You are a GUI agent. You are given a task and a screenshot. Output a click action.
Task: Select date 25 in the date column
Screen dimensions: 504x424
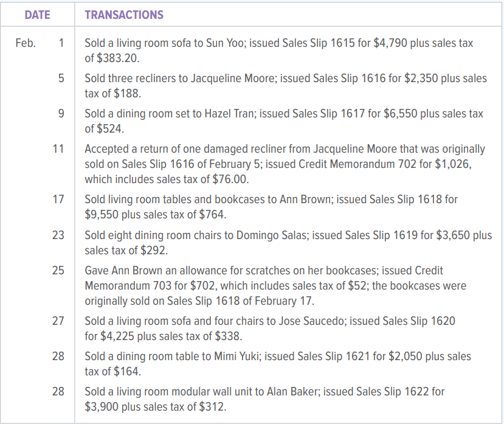pos(58,270)
